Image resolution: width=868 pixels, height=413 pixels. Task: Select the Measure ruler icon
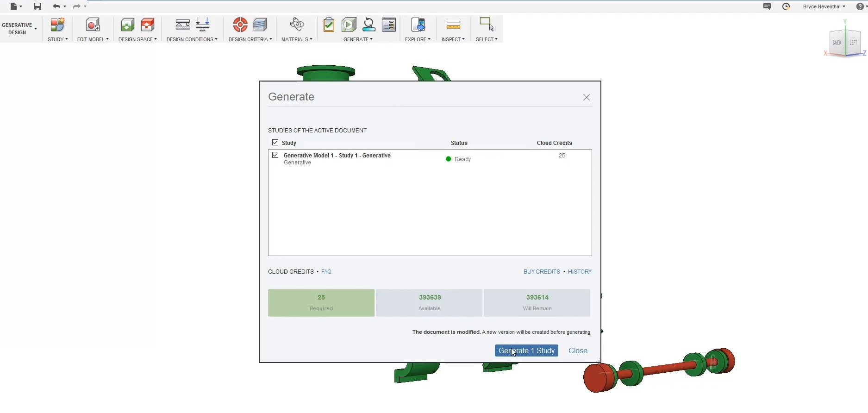[x=453, y=25]
